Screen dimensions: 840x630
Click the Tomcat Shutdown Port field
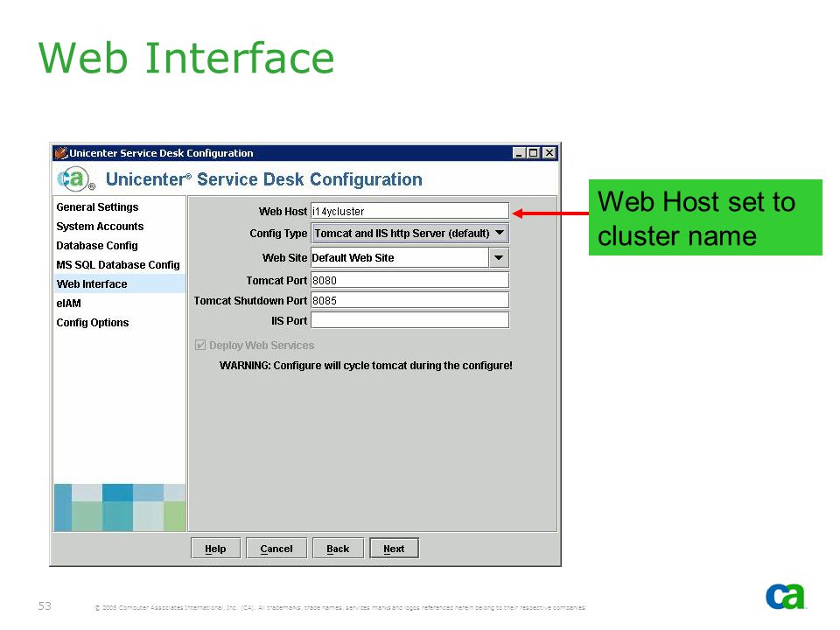click(x=409, y=300)
